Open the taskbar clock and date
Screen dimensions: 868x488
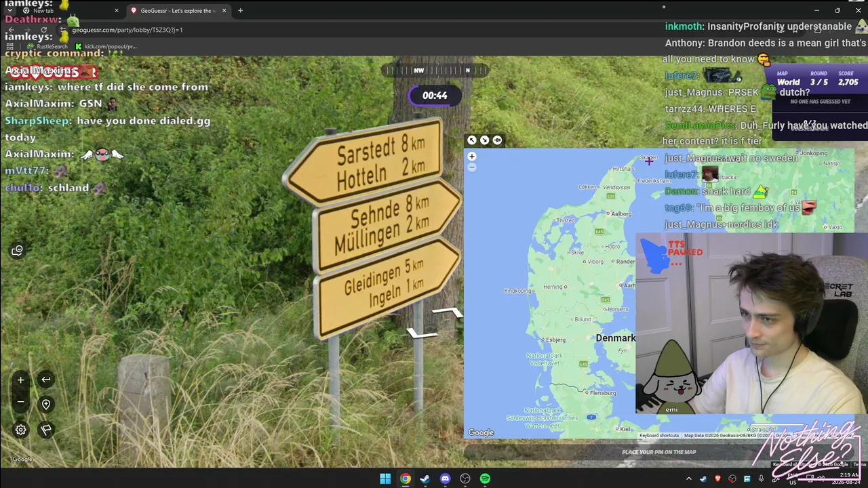tap(847, 479)
